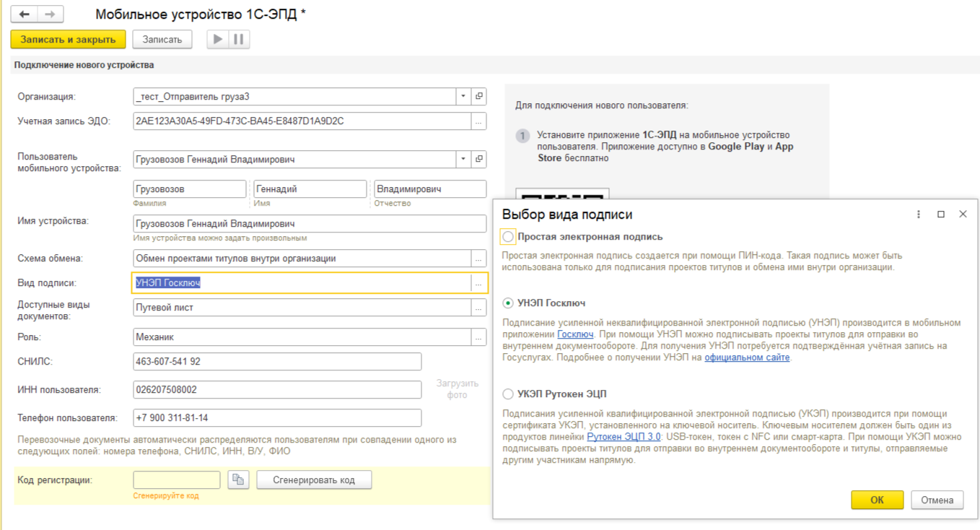Expand the mobile device user dropdown
The width and height of the screenshot is (980, 530).
463,159
